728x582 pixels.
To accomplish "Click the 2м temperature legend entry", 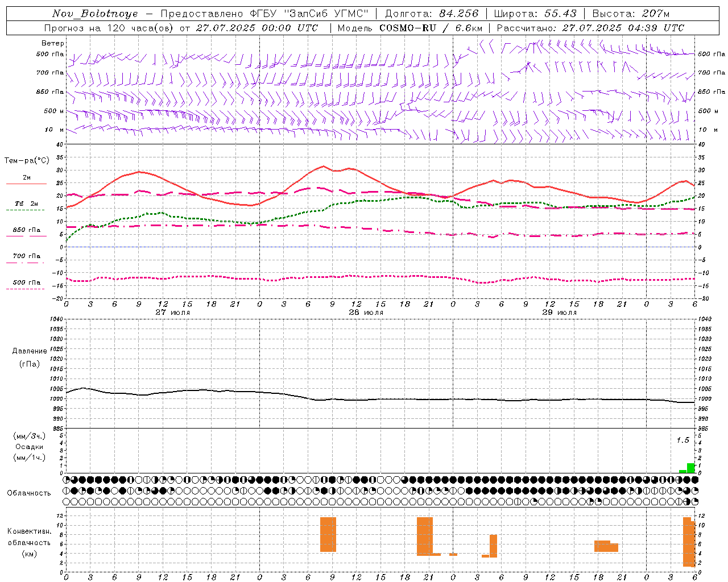I will (27, 178).
